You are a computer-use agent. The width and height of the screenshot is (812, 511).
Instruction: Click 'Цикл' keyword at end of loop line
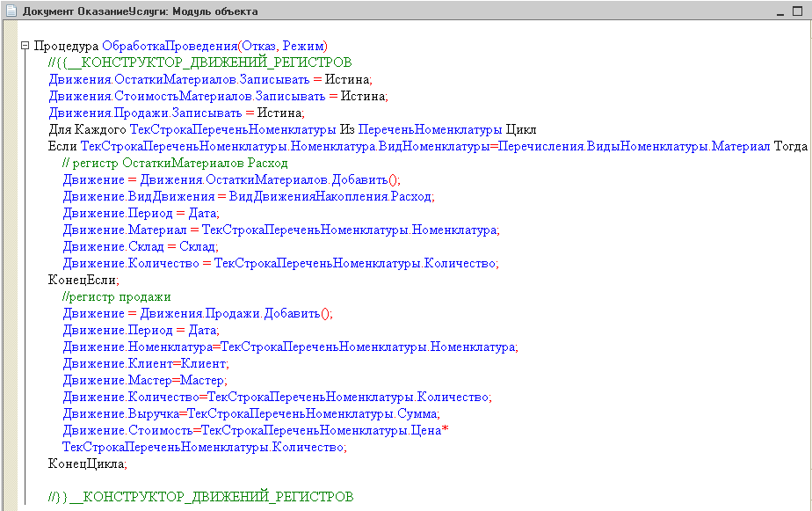point(521,129)
